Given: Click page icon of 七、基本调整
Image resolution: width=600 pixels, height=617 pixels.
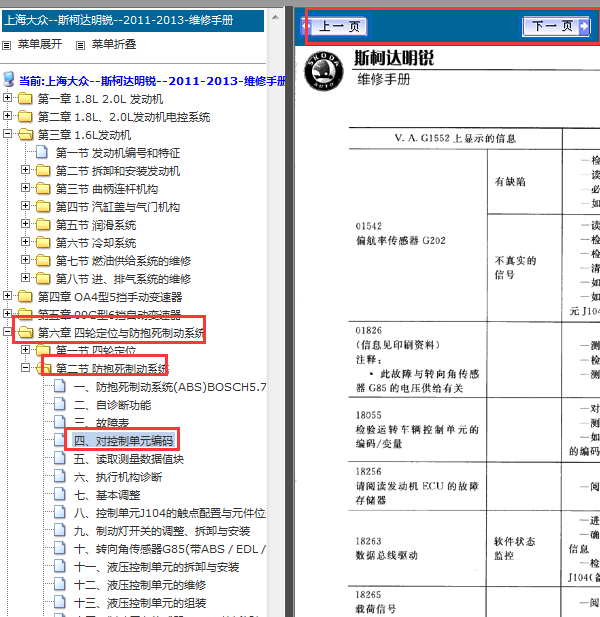Looking at the screenshot, I should [60, 494].
